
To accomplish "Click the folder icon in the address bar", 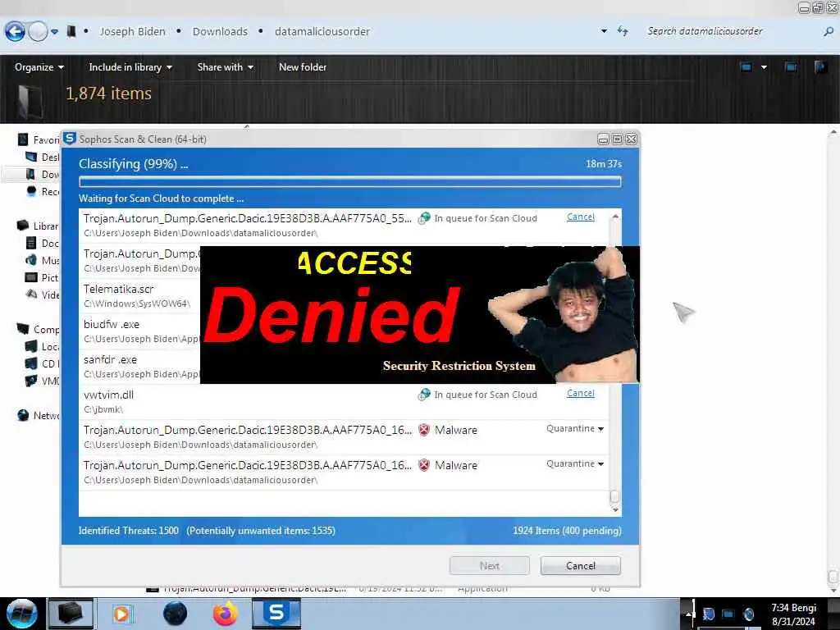I will 71,32.
